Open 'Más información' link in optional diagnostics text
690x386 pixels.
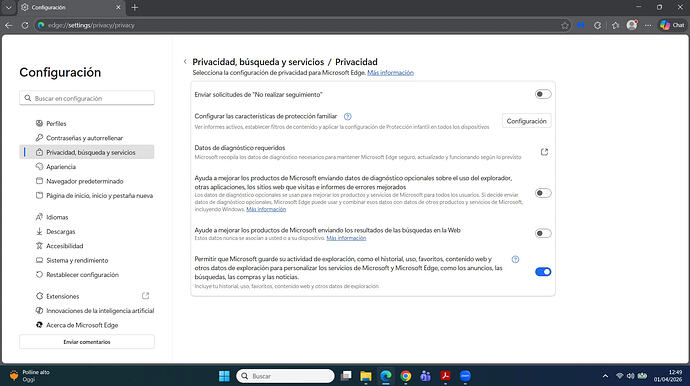coord(266,210)
